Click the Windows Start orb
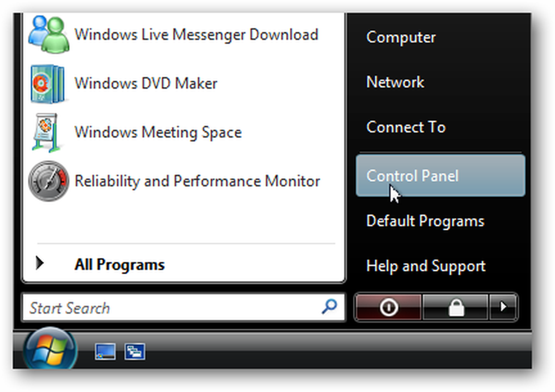The image size is (555, 392). click(50, 349)
